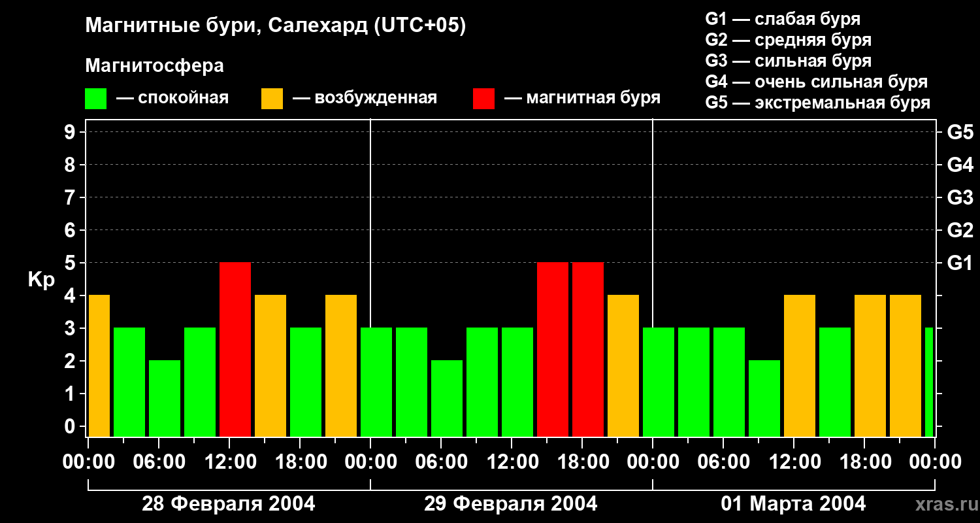Click the orange 'возбужденная' legend swatch

click(272, 99)
